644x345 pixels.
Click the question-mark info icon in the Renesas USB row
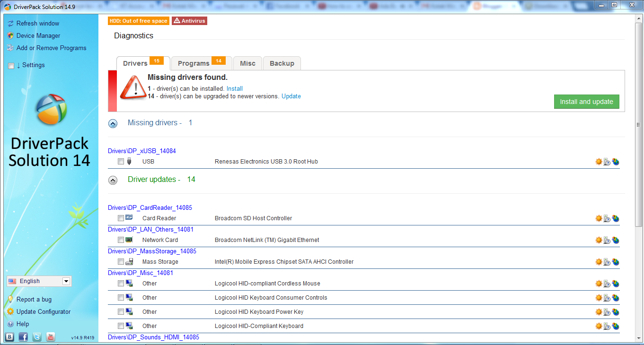pos(607,162)
